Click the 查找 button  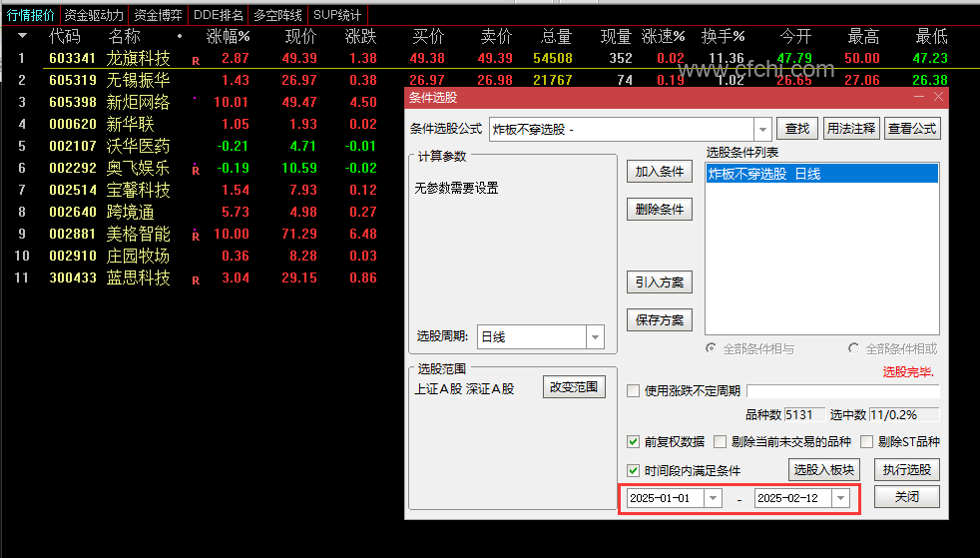(797, 129)
